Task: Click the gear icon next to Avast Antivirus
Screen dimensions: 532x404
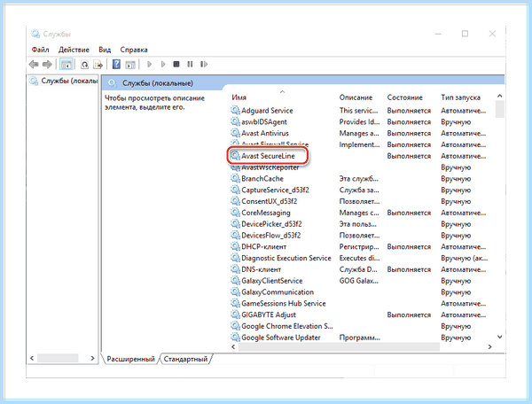Action: (x=235, y=133)
